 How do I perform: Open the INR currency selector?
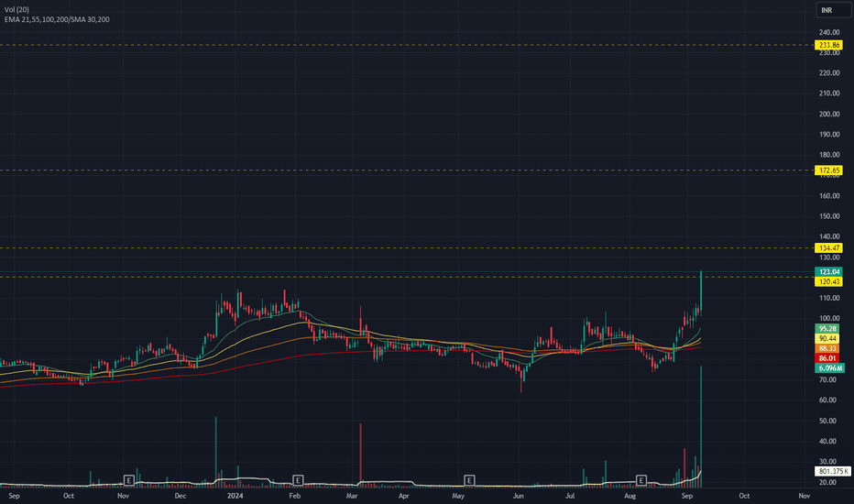(833, 10)
